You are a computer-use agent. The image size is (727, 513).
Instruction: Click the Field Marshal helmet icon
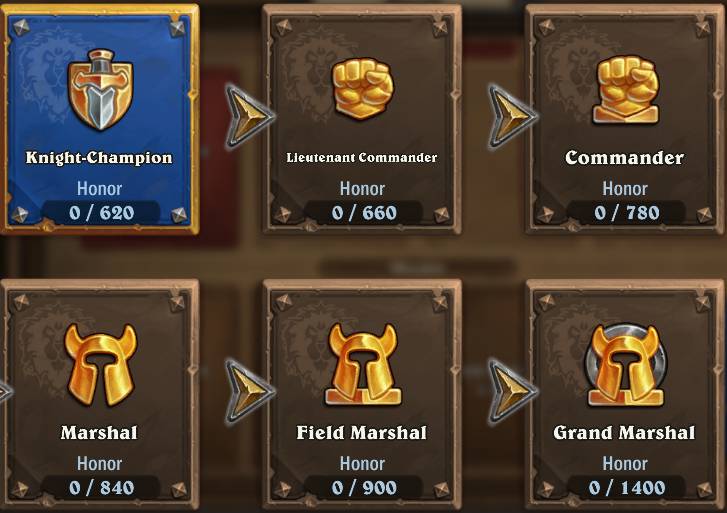coord(363,365)
